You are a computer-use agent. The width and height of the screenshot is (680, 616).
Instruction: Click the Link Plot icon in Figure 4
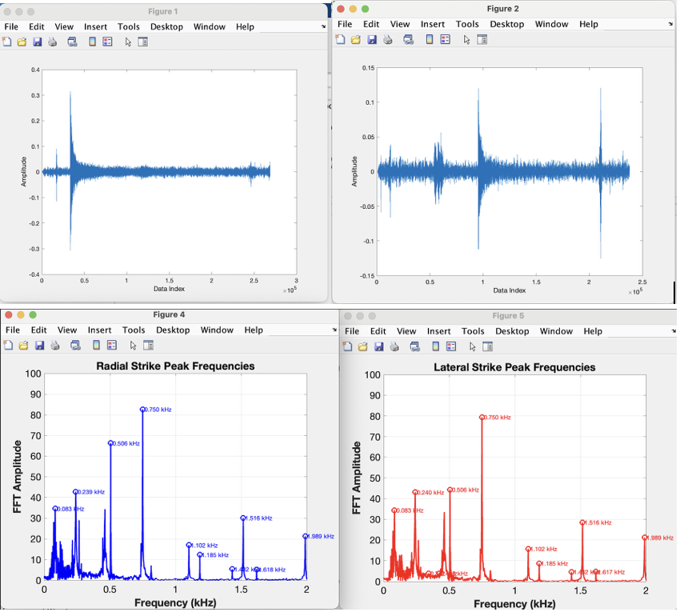coord(75,346)
